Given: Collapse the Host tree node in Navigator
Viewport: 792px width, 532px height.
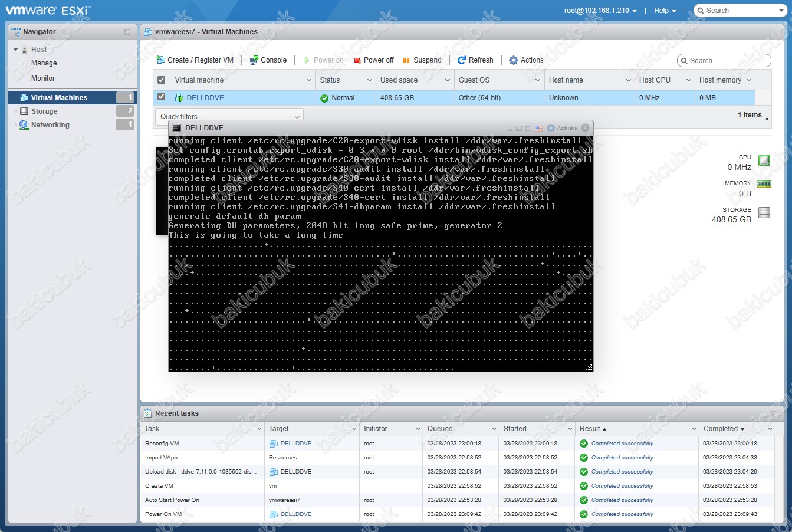Looking at the screenshot, I should point(16,50).
